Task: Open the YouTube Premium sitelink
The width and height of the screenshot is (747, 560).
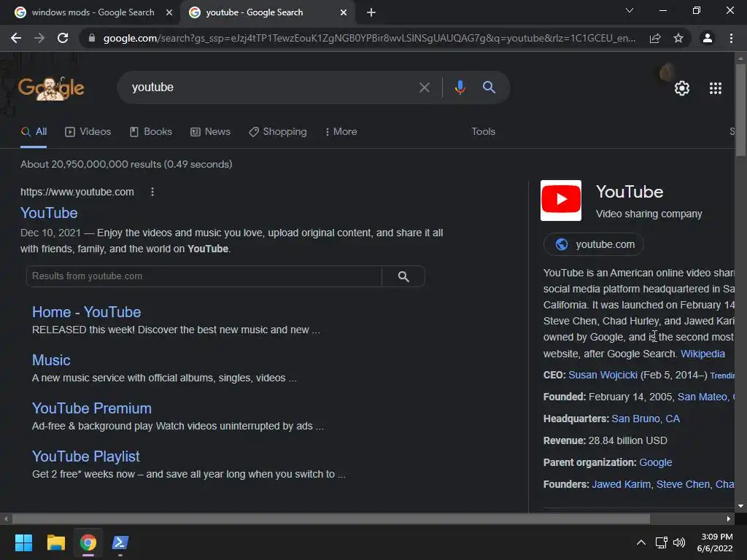Action: [91, 408]
